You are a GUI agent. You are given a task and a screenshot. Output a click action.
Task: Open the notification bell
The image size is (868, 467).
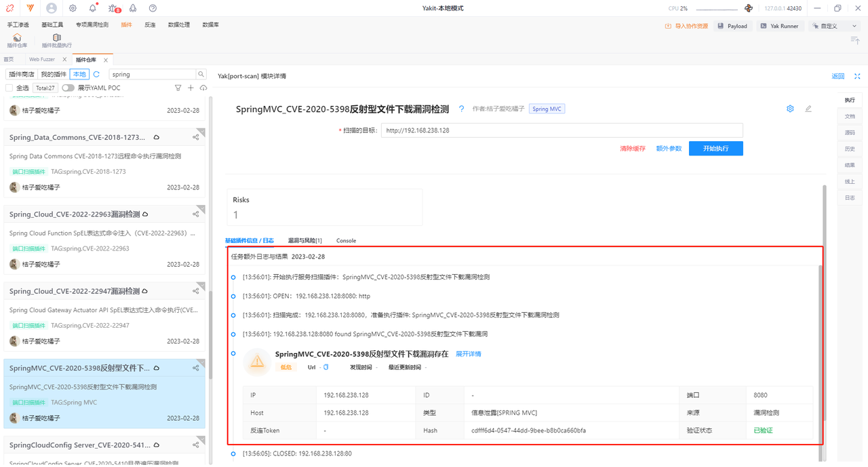click(x=93, y=8)
